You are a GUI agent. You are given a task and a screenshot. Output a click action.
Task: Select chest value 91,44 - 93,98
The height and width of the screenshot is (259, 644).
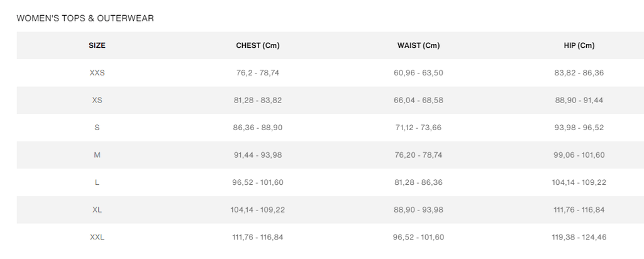[x=257, y=155]
